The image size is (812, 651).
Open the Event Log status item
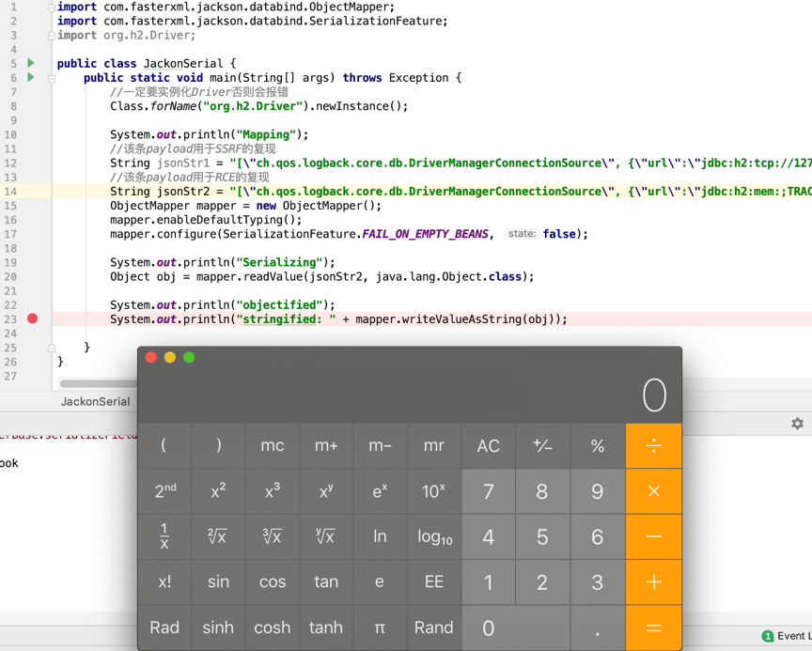tap(788, 636)
